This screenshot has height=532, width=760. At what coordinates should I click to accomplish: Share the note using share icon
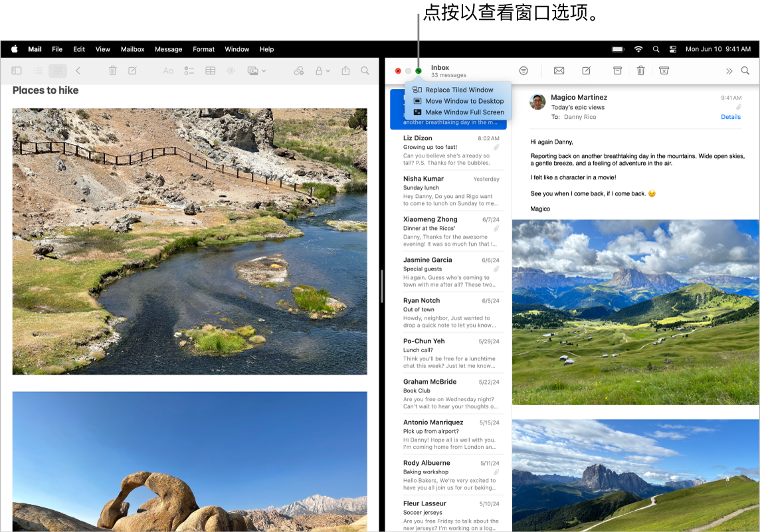tap(345, 70)
